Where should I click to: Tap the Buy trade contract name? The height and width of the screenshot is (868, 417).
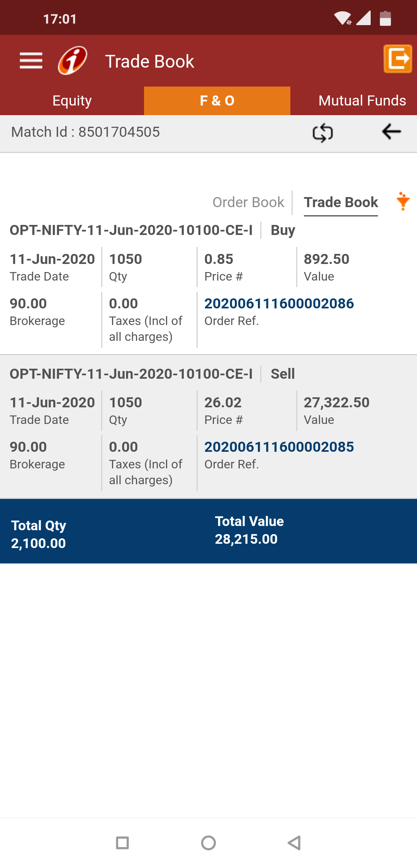click(x=131, y=230)
